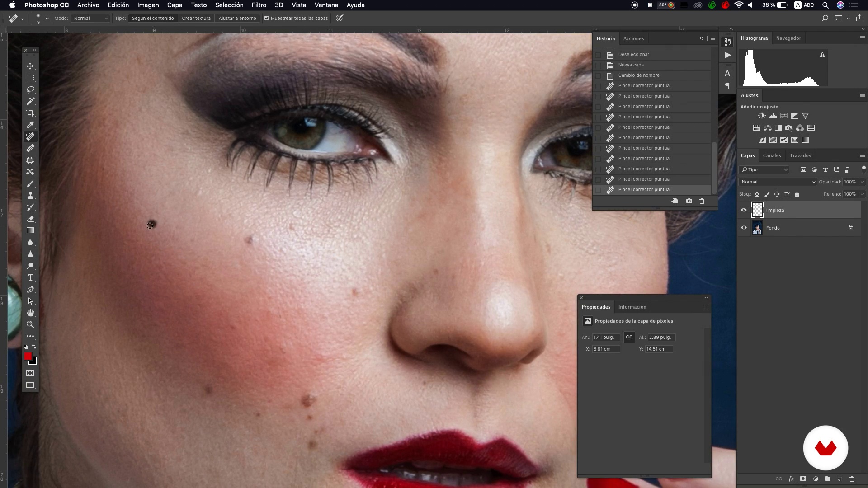
Task: Select the Rectangular Marquee tool
Action: [x=30, y=78]
